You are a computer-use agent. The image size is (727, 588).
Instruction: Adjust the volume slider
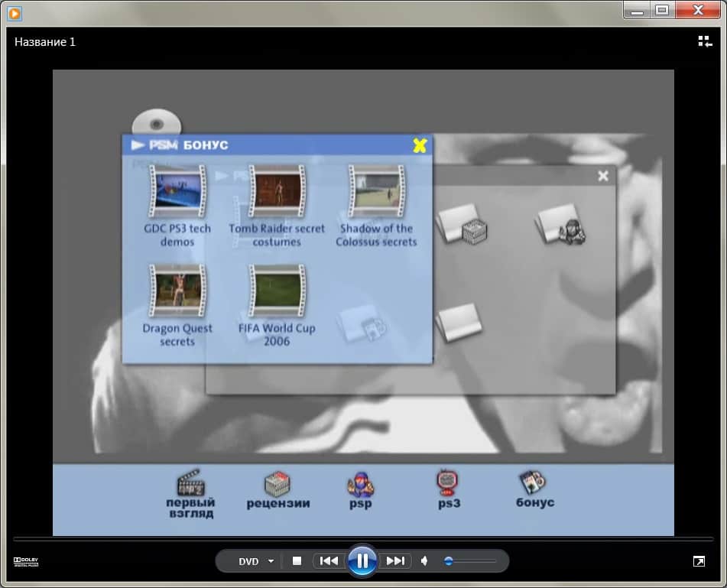point(469,561)
